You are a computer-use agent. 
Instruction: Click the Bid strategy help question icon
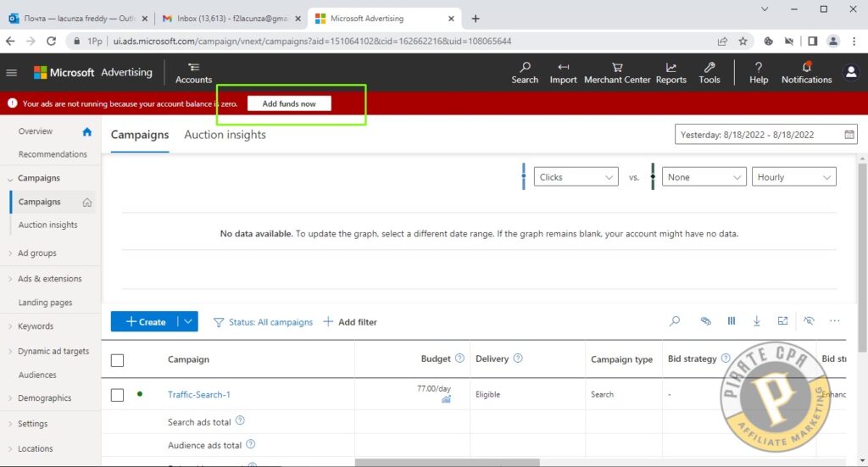[726, 358]
